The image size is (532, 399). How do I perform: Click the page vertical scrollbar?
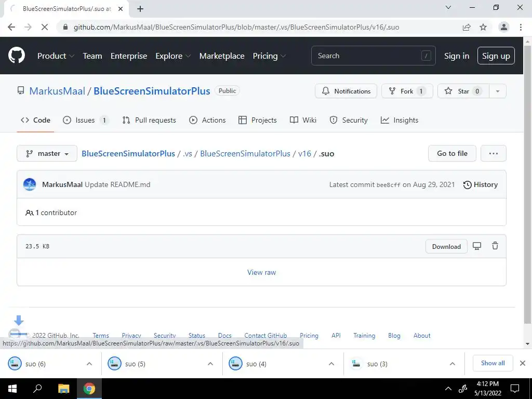(527, 184)
